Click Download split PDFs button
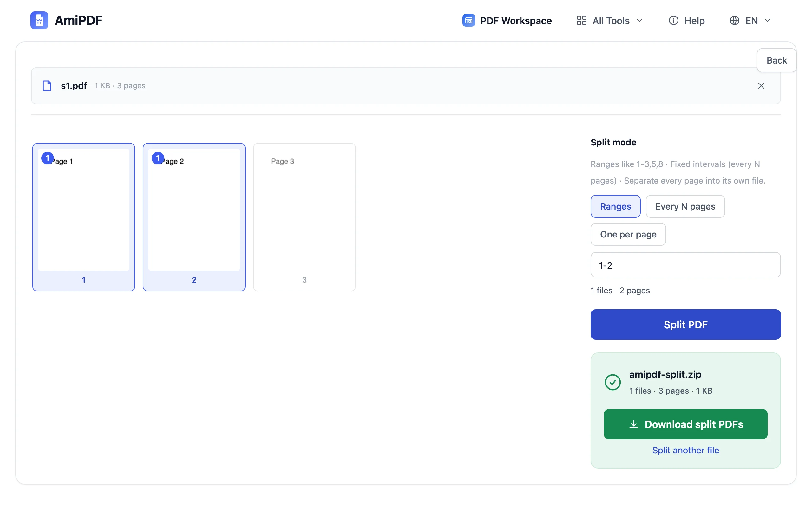Screen dimensions: 812x508 click(x=685, y=424)
